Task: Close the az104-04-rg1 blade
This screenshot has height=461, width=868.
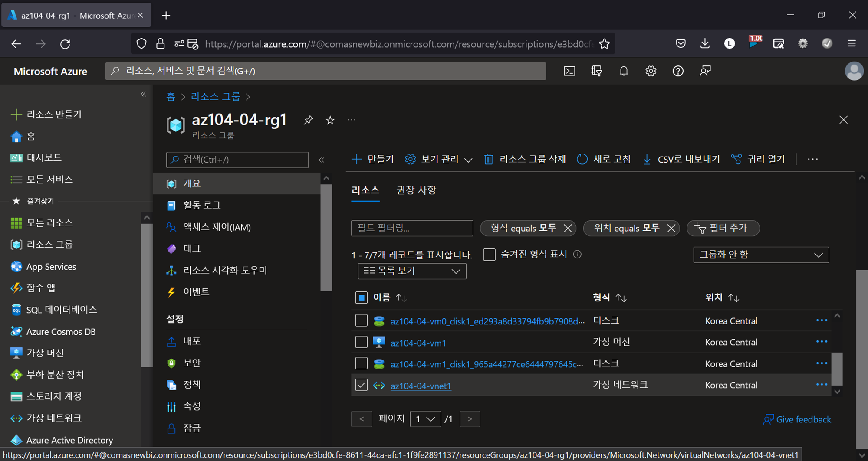Action: coord(843,120)
